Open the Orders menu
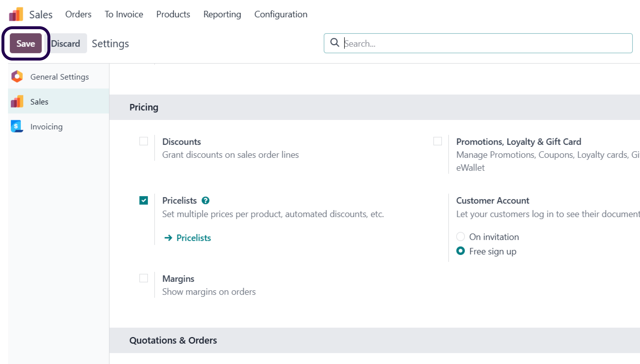The width and height of the screenshot is (640, 364). (x=78, y=14)
